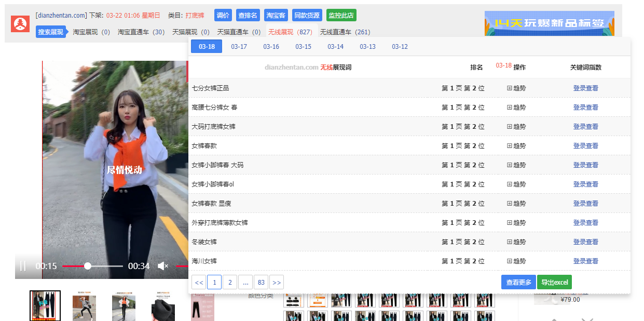The image size is (644, 321).
Task: Expand 趋势 for 外穿打底裤薄款女裤
Action: [x=516, y=222]
